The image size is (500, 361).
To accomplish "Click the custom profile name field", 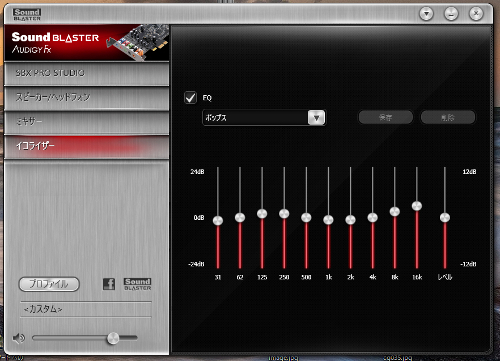I will tap(86, 309).
